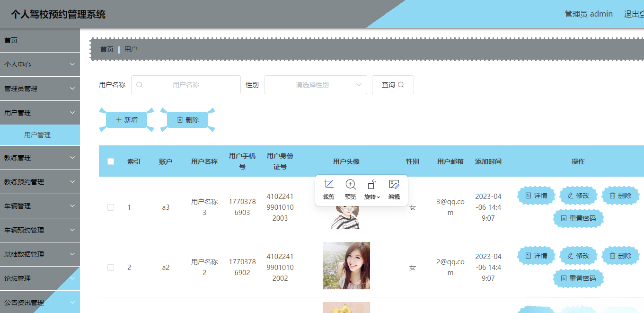Click the plus icon on the 新增 button

point(118,119)
